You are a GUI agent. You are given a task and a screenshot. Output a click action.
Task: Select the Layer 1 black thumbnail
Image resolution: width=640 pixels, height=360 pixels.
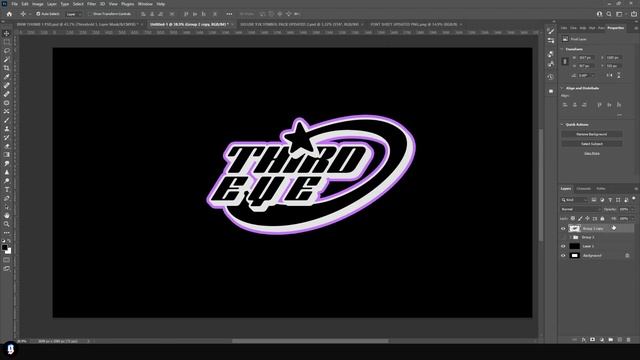[x=574, y=246]
